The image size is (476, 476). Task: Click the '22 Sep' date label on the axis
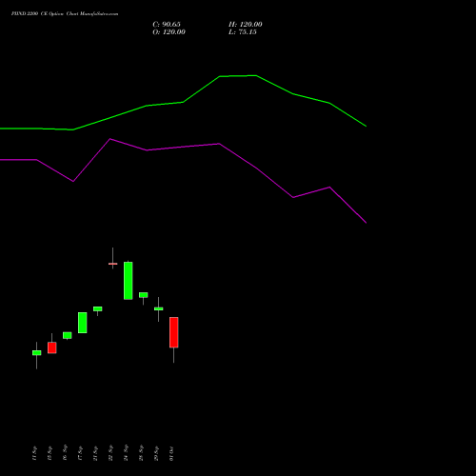coord(110,453)
